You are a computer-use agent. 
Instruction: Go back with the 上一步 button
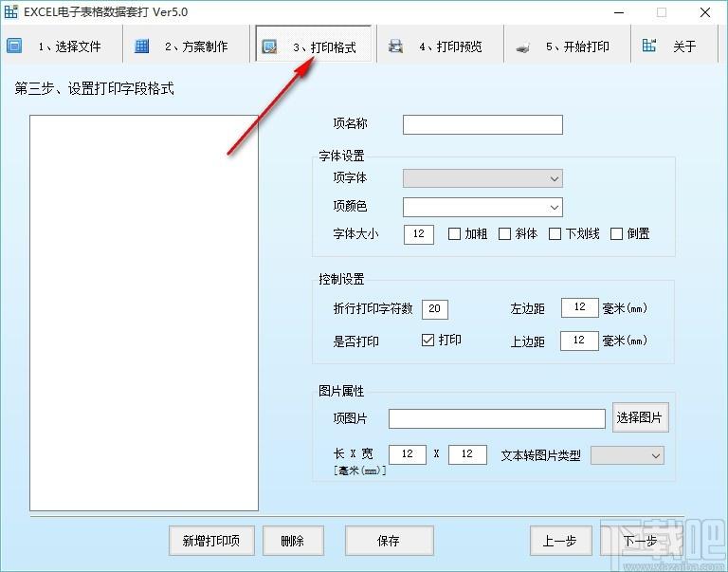tap(561, 541)
